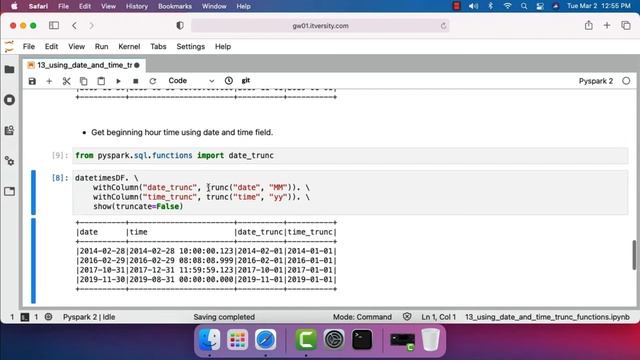This screenshot has width=640, height=360.
Task: Open JupyterLab Tabs menu
Action: (158, 47)
